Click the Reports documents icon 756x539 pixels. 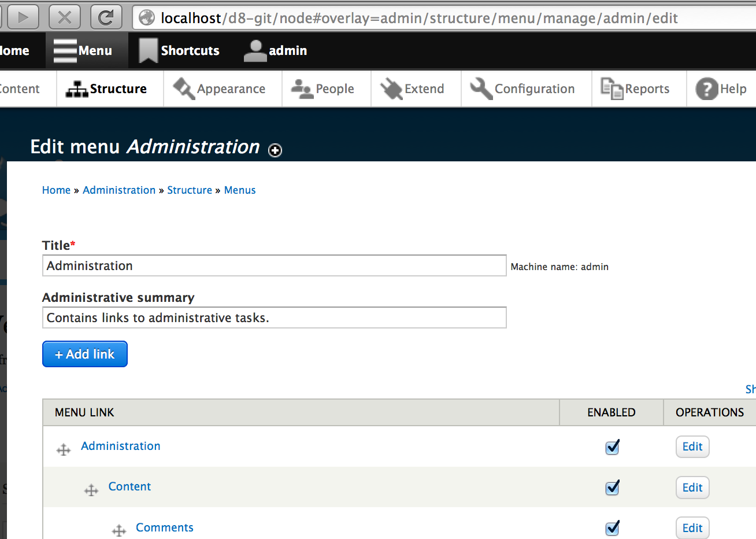click(612, 88)
